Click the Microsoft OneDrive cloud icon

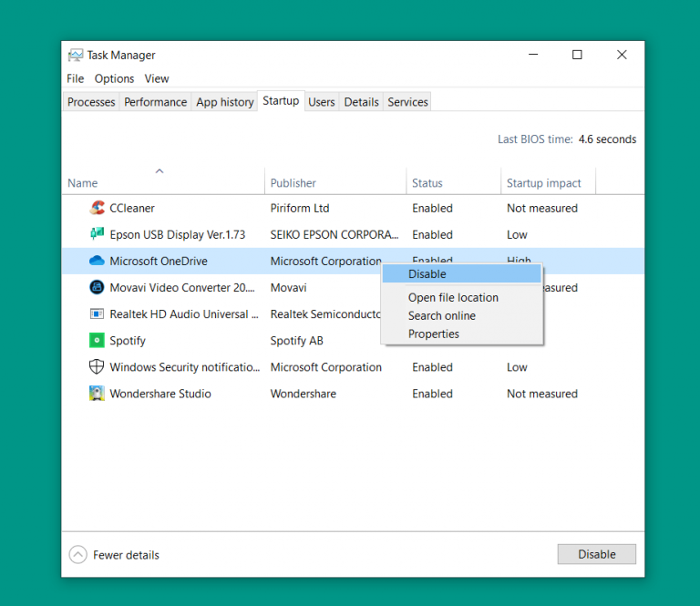[97, 261]
